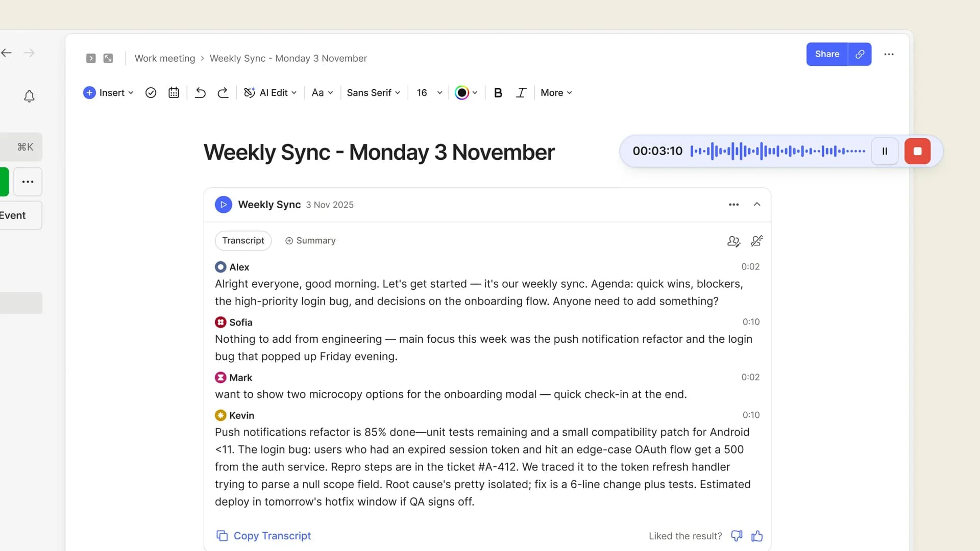Redo the last change
The image size is (980, 551).
[x=223, y=92]
